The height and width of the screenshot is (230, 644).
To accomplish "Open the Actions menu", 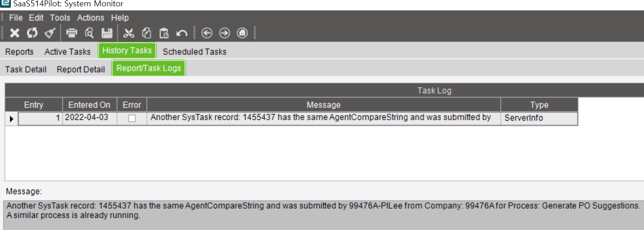I will tap(91, 18).
